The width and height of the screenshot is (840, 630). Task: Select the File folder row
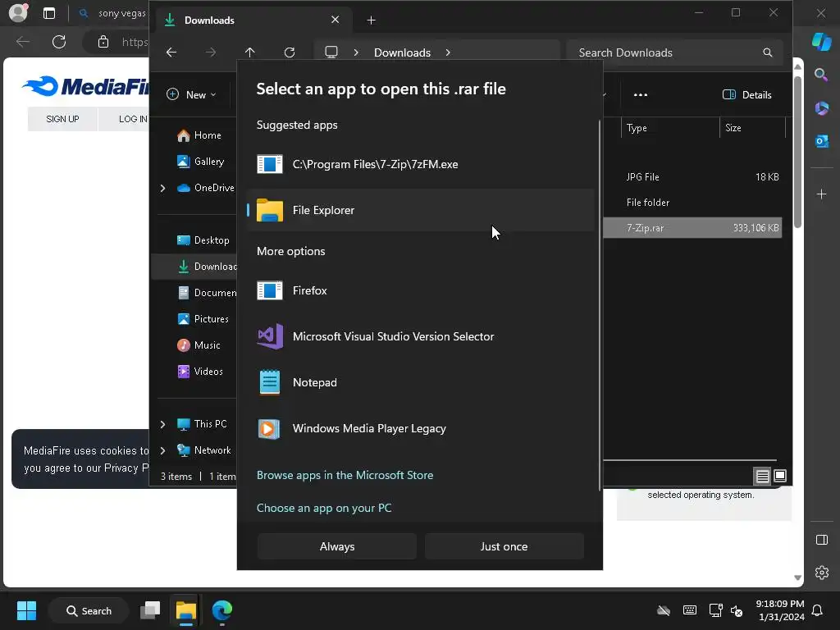692,203
